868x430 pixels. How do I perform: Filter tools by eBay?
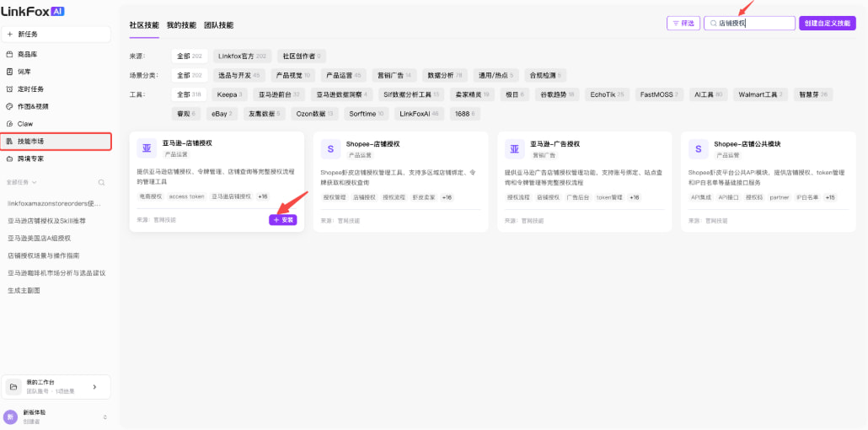(222, 114)
